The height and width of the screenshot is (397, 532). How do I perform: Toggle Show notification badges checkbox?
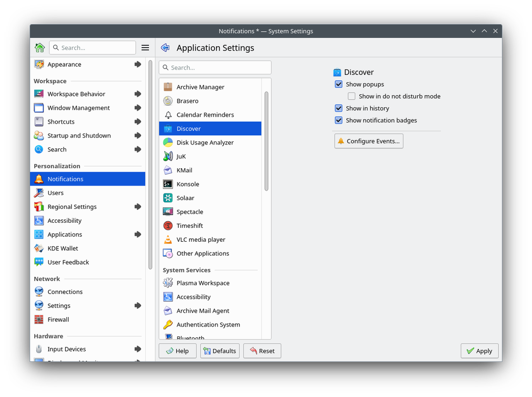point(339,120)
